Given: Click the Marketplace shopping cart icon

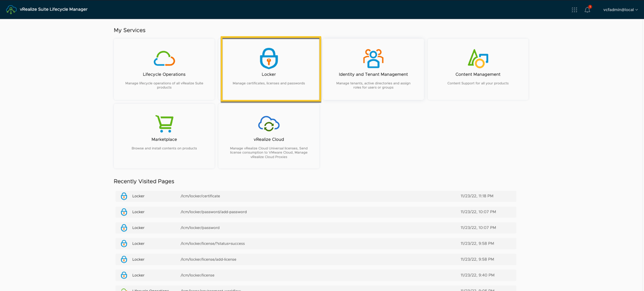Looking at the screenshot, I should tap(164, 124).
